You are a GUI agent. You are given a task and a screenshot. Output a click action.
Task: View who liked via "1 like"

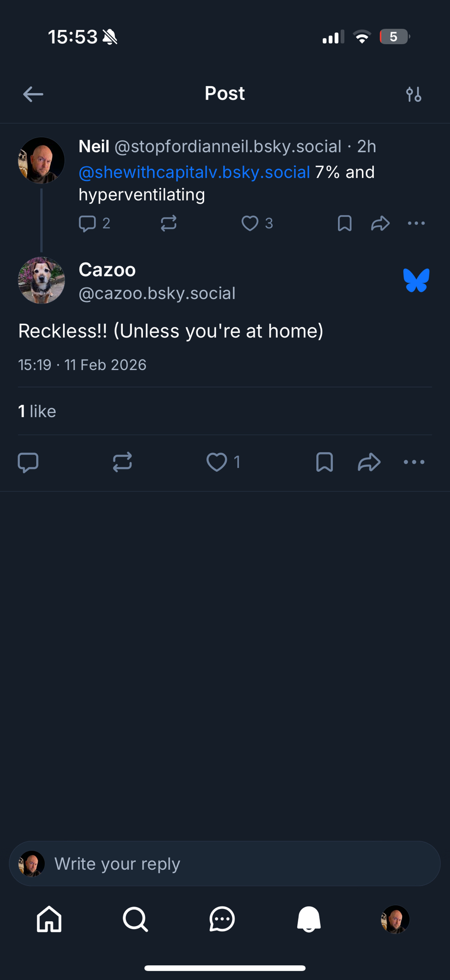click(37, 411)
